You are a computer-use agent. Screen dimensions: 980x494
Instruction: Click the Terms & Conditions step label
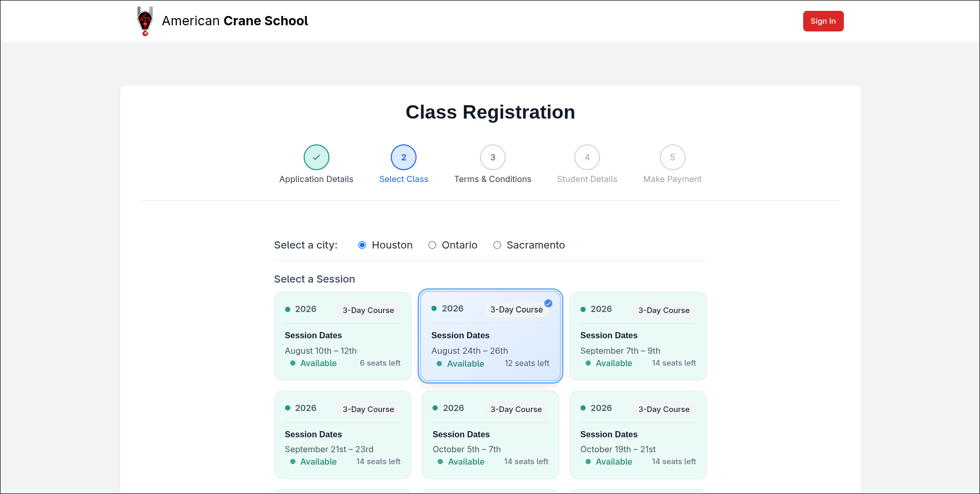tap(493, 179)
